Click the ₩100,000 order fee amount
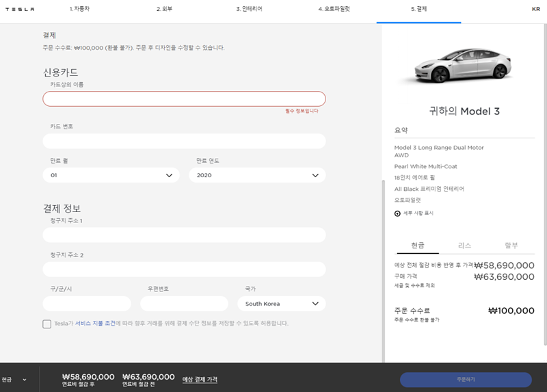547x392 pixels. coord(511,311)
